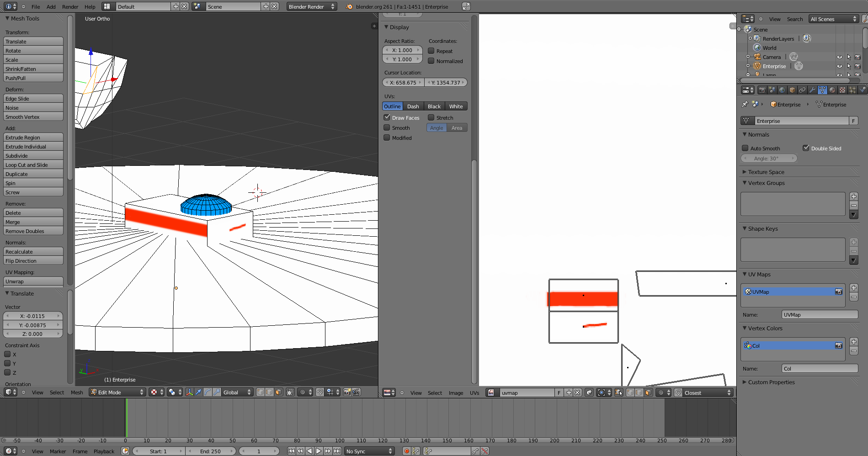Image resolution: width=868 pixels, height=456 pixels.
Task: Open the All Scenes outliner display dropdown
Action: click(834, 19)
